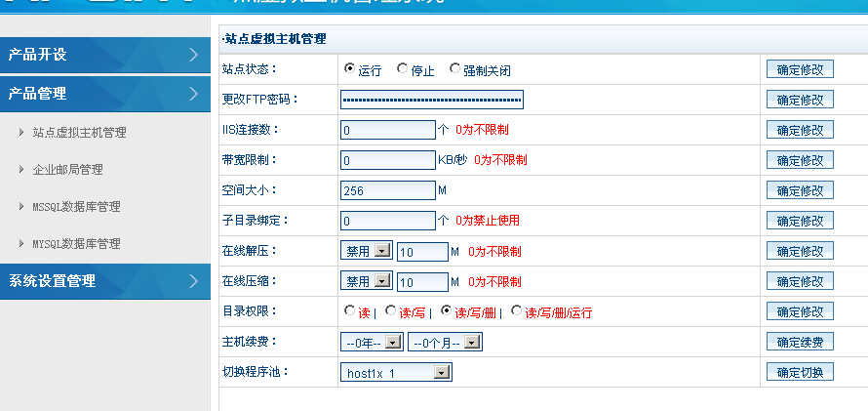868x411 pixels.
Task: Open the 在线解压 enable/disable dropdown
Action: [x=366, y=252]
